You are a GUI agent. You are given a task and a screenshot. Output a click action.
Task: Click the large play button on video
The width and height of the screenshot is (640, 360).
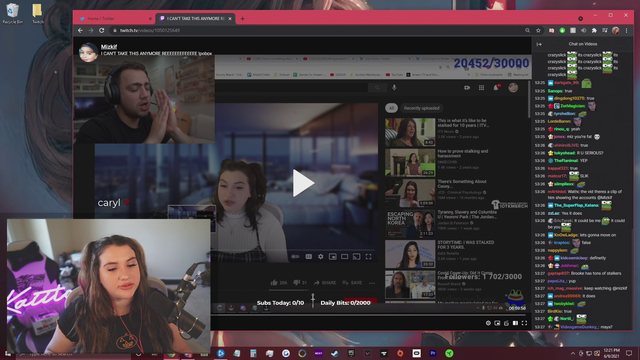(x=303, y=183)
